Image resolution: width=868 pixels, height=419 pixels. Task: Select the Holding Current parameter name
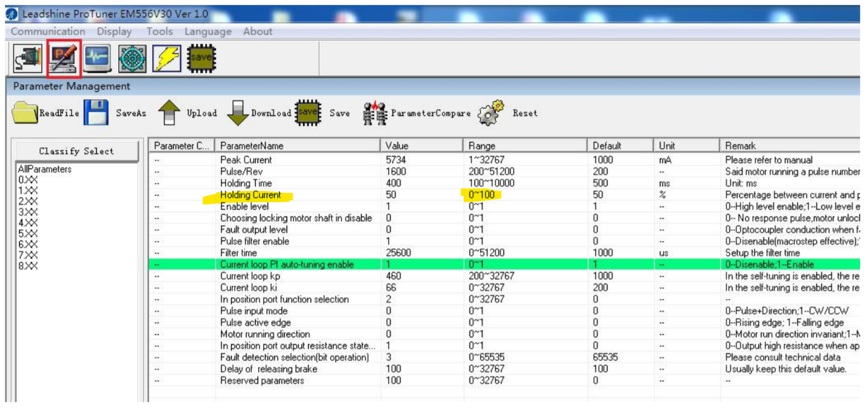[x=251, y=195]
